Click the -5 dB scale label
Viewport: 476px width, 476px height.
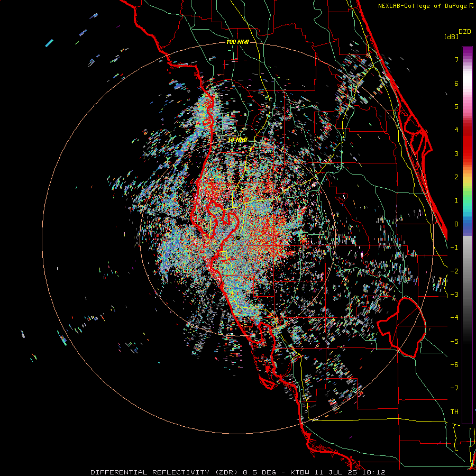coord(454,342)
